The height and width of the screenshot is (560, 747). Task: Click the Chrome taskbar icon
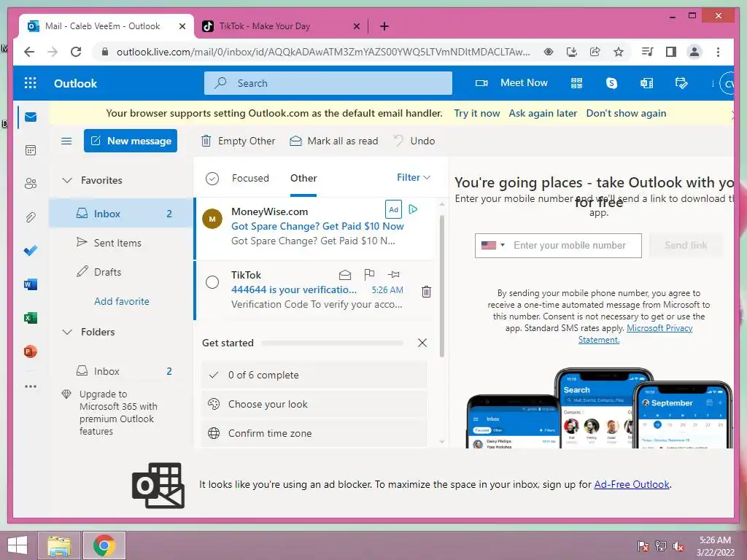(x=104, y=545)
